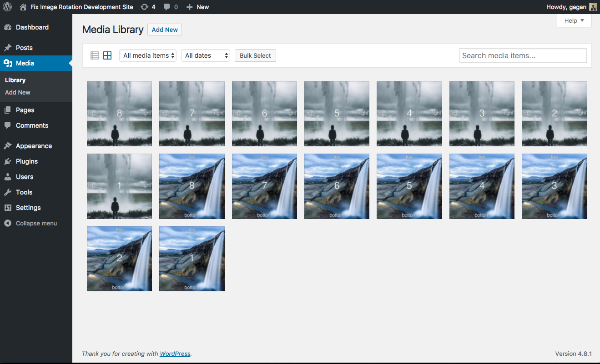Click Add New button beside Media Library
The height and width of the screenshot is (364, 600).
165,30
